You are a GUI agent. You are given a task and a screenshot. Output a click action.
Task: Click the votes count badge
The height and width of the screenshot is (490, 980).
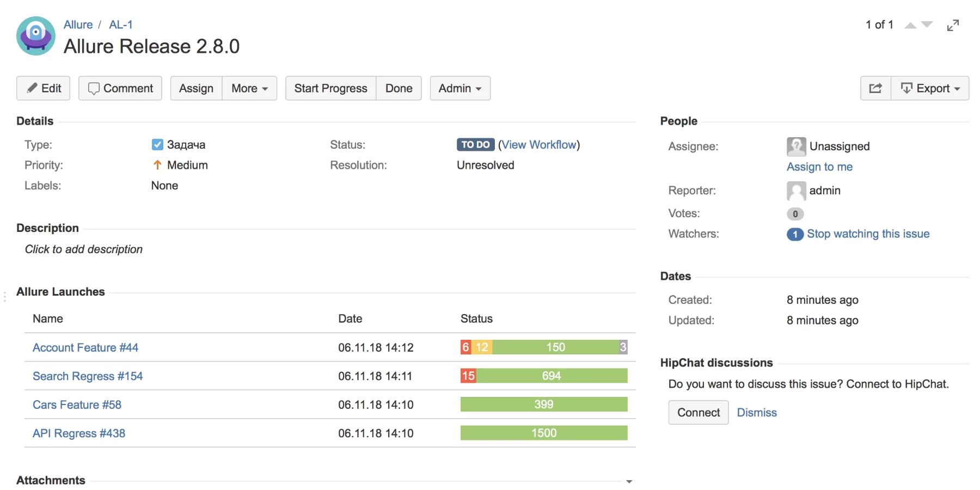point(795,214)
